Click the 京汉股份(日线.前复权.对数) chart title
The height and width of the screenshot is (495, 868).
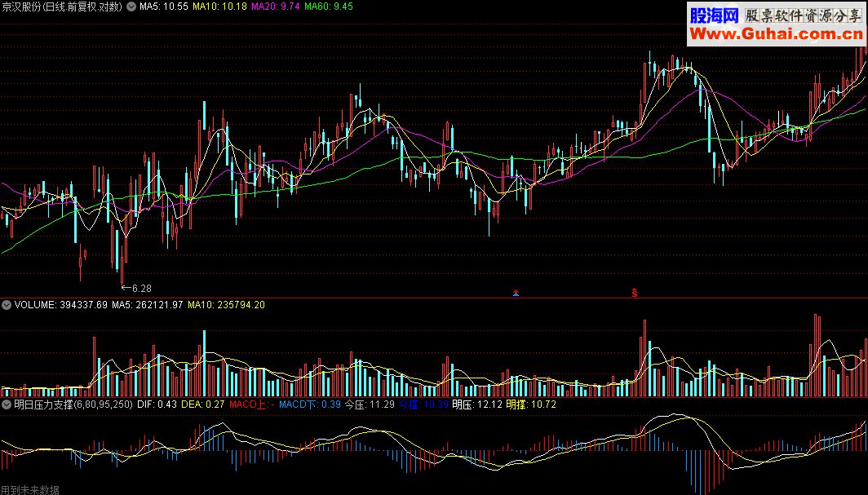click(x=62, y=7)
